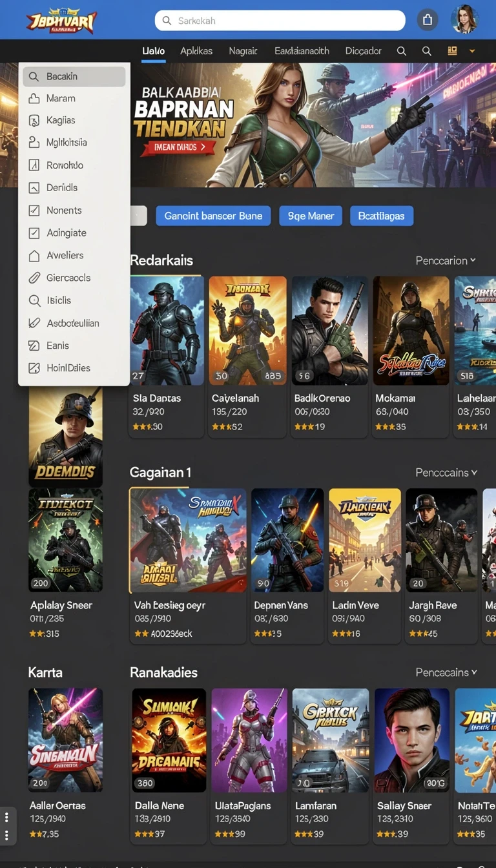
Task: Click the Sarkekah search field
Action: click(280, 21)
